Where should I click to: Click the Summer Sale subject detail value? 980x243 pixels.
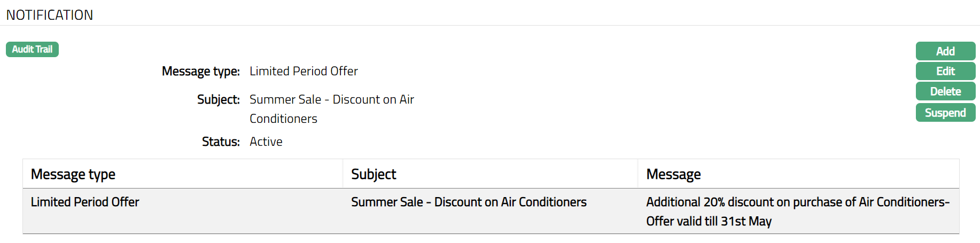[x=331, y=100]
